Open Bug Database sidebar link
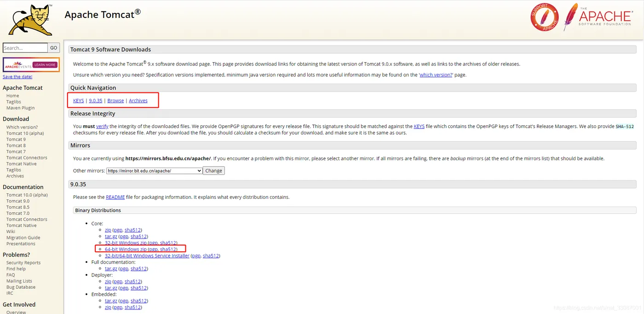This screenshot has width=644, height=314. tap(21, 287)
